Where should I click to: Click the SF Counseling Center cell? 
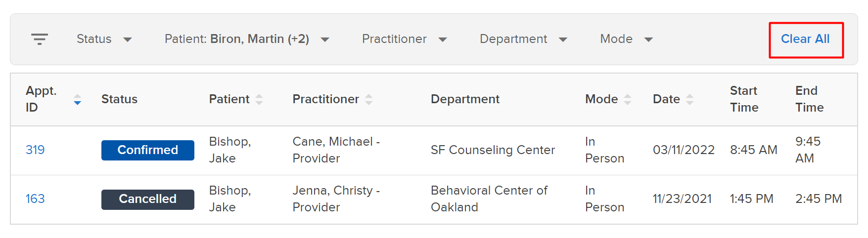pos(493,150)
